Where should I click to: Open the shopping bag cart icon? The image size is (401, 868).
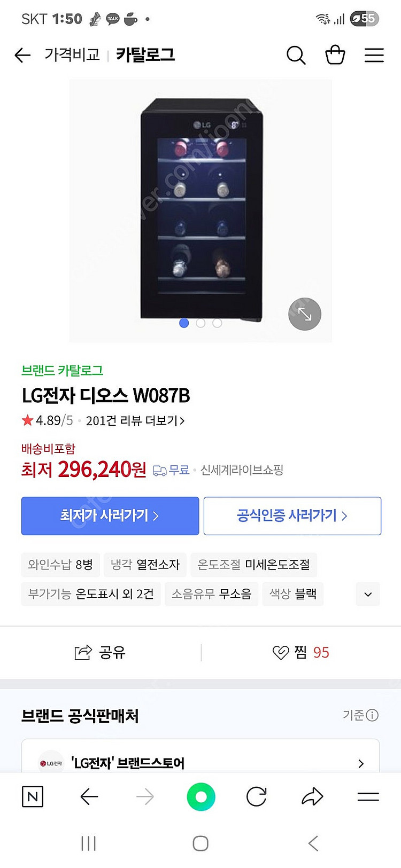pos(335,55)
